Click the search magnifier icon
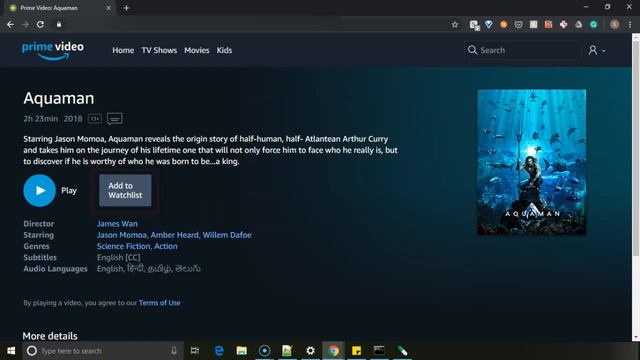 click(x=472, y=50)
